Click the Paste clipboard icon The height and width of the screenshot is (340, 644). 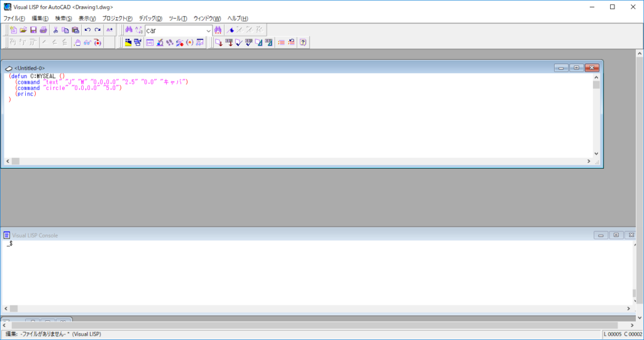pos(75,30)
